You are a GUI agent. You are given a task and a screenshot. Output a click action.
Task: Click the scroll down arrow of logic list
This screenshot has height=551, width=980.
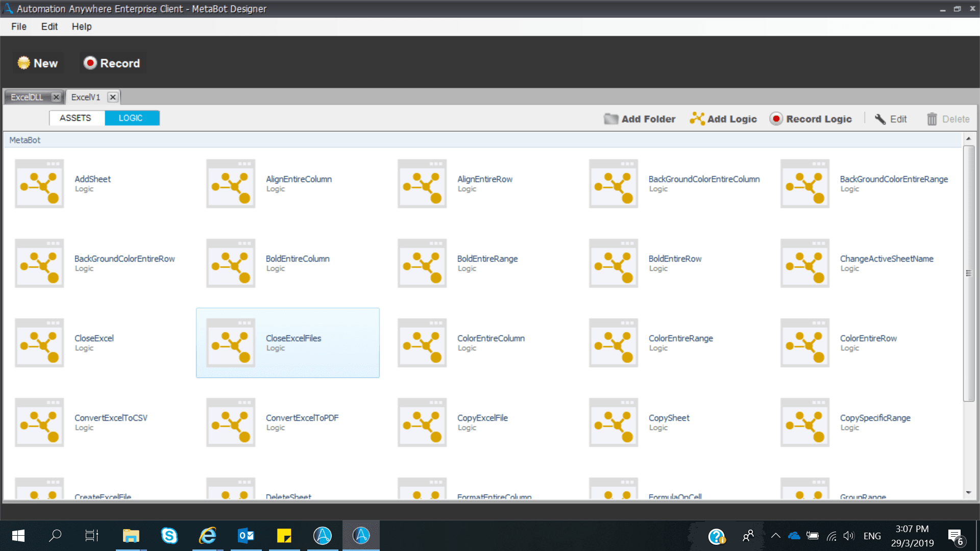click(x=968, y=493)
